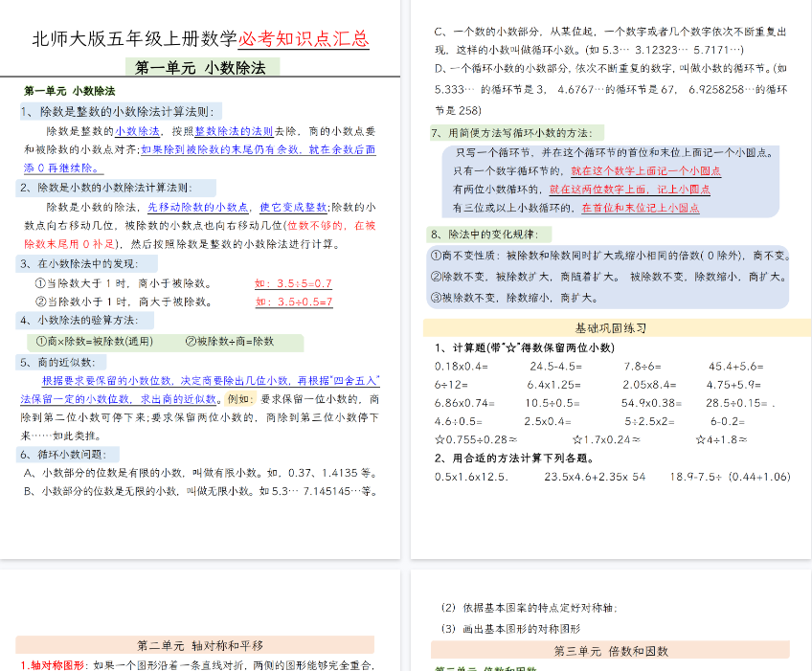The height and width of the screenshot is (671, 812).
Task: Click the red example 3.5÷0.5=7
Action: click(293, 302)
